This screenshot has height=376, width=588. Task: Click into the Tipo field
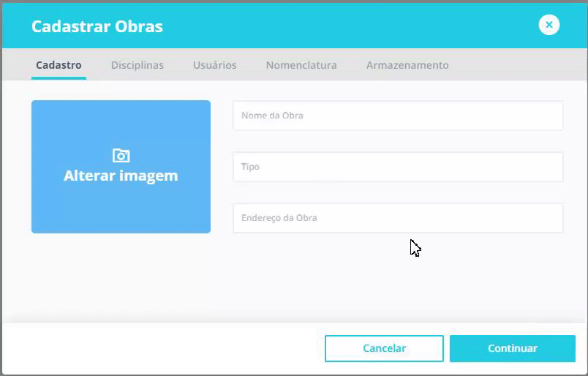[398, 167]
